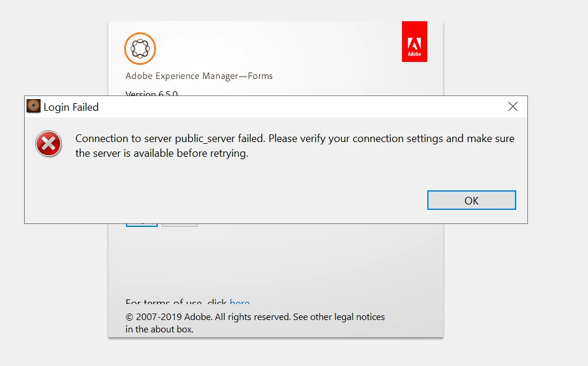Screen dimensions: 588x366
Task: Click the '© 2007-2019 Adobe' copyright text
Action: (255, 323)
